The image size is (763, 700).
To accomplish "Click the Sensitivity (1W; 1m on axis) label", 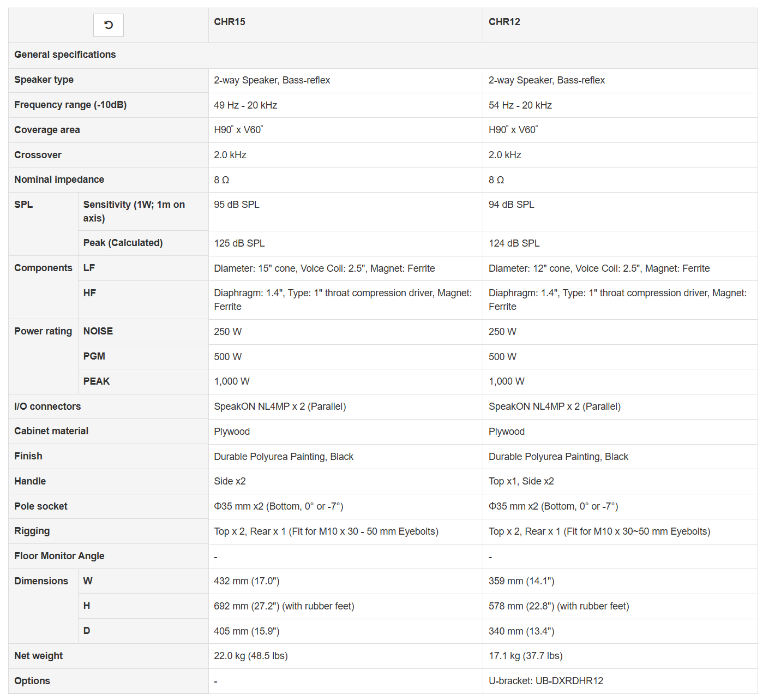I will coord(134,211).
